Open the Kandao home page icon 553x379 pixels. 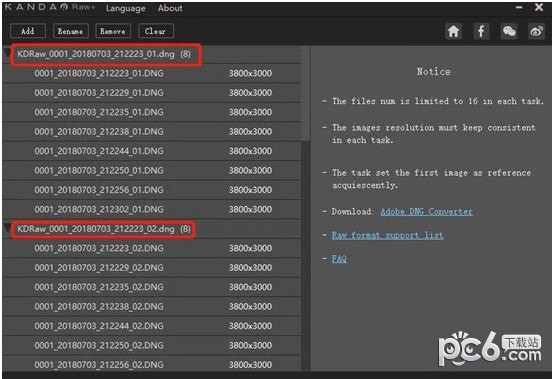pos(454,31)
